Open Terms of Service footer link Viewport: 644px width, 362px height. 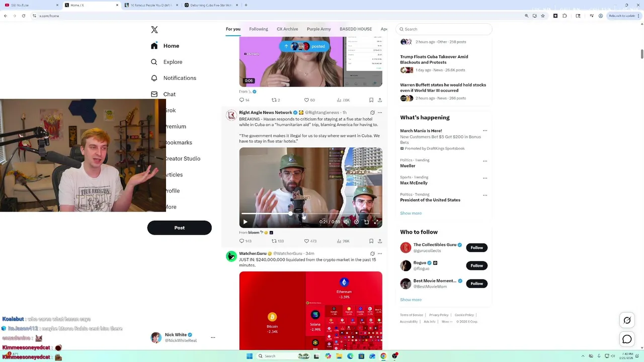[x=412, y=315]
